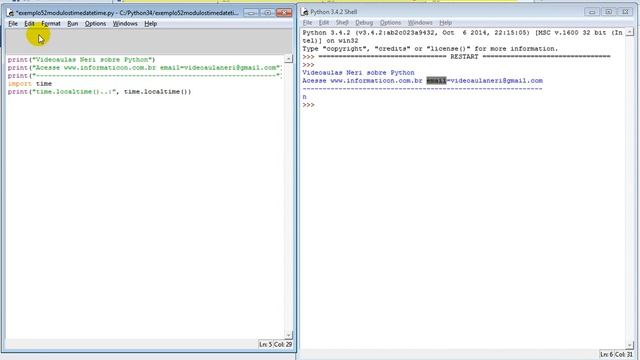Click the RESTART line in Python Shell
Image resolution: width=640 pixels, height=360 pixels.
tap(456, 57)
